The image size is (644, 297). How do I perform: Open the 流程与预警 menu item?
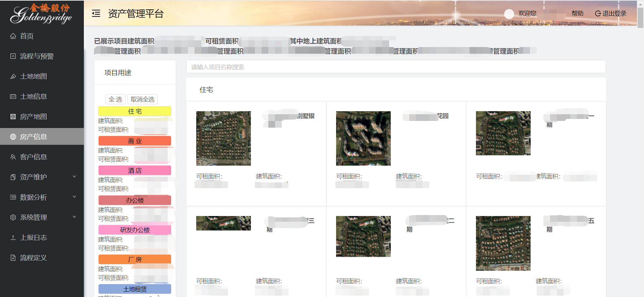pos(42,56)
